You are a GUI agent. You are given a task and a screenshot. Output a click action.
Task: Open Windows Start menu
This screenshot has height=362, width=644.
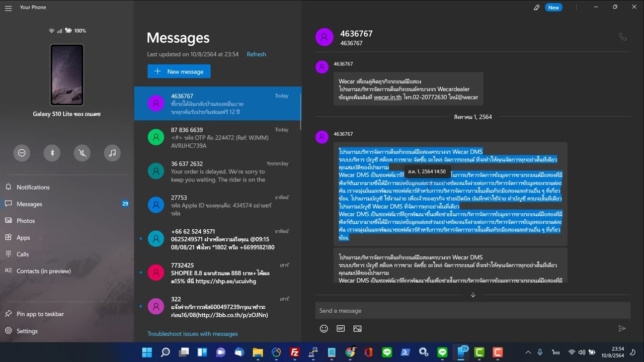tap(147, 352)
